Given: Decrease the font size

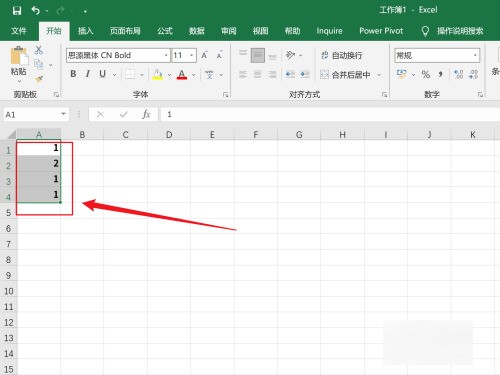Looking at the screenshot, I should point(219,55).
